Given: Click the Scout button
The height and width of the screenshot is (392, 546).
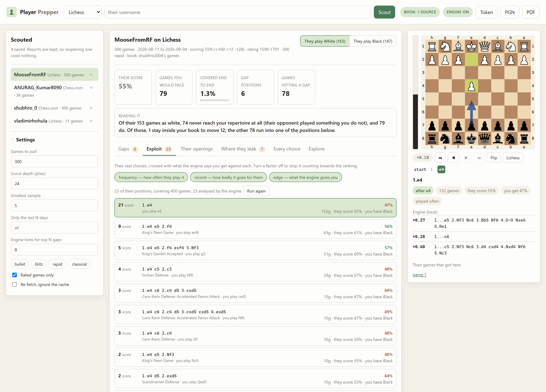Looking at the screenshot, I should pos(384,12).
